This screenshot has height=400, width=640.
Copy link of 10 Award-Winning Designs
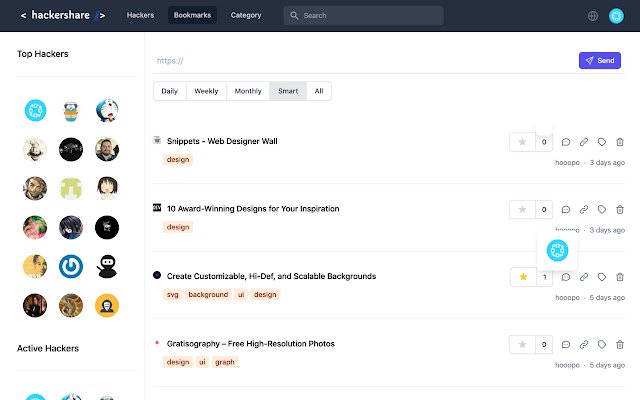point(584,209)
